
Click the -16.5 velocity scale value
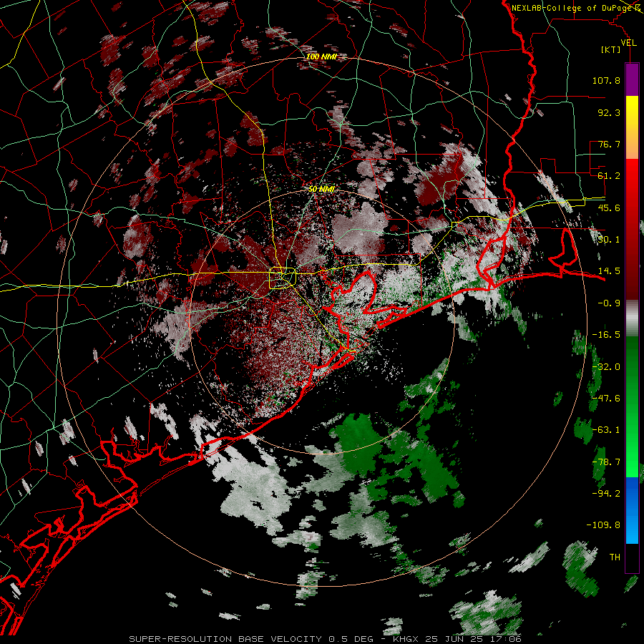pyautogui.click(x=606, y=335)
